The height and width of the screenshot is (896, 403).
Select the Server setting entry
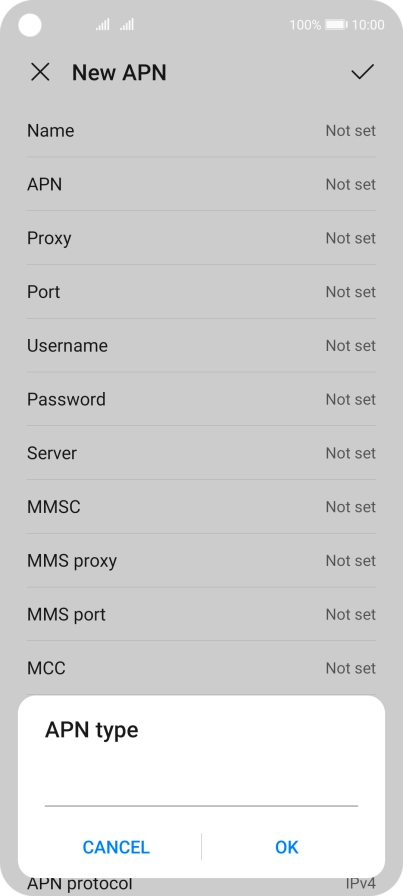[201, 453]
